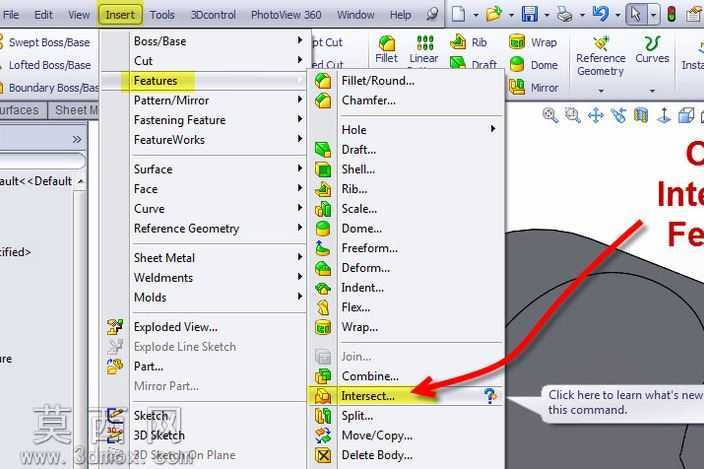The width and height of the screenshot is (704, 469).
Task: Expand the Pattern/Mirror submenu
Action: point(218,100)
